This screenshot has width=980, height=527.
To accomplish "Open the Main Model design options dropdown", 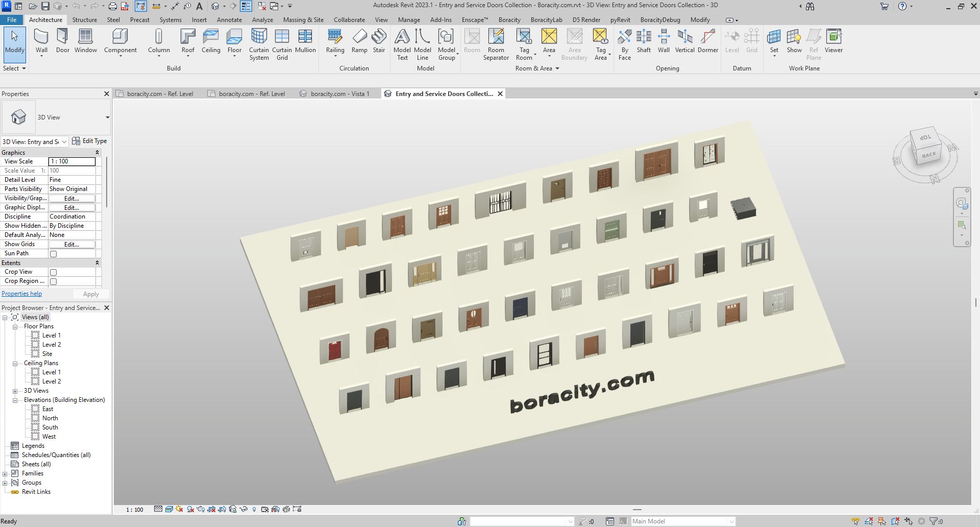I will [731, 521].
